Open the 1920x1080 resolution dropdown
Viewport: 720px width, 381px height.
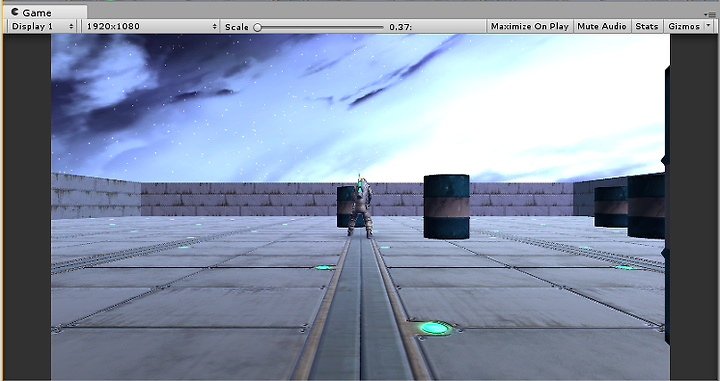[151, 27]
